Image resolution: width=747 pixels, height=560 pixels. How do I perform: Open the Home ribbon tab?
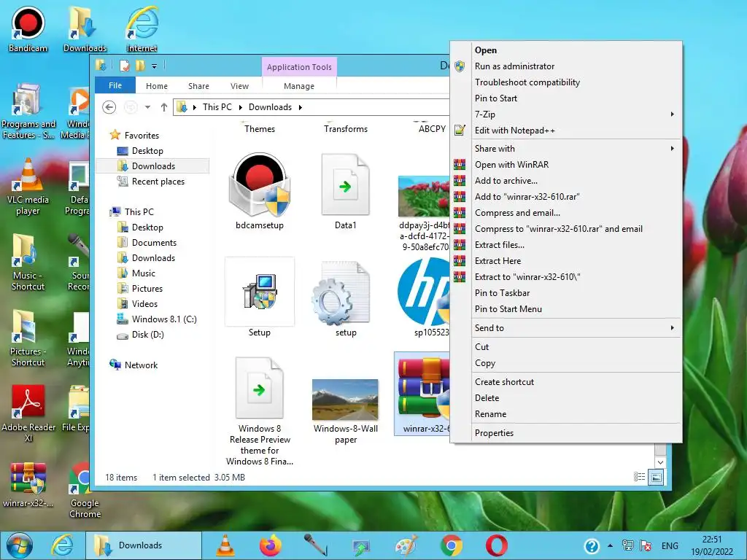coord(157,86)
